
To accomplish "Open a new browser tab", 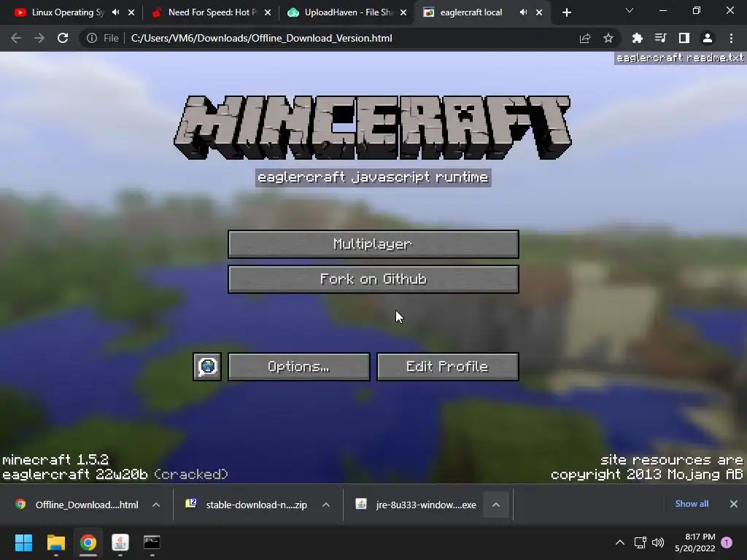I will click(566, 13).
